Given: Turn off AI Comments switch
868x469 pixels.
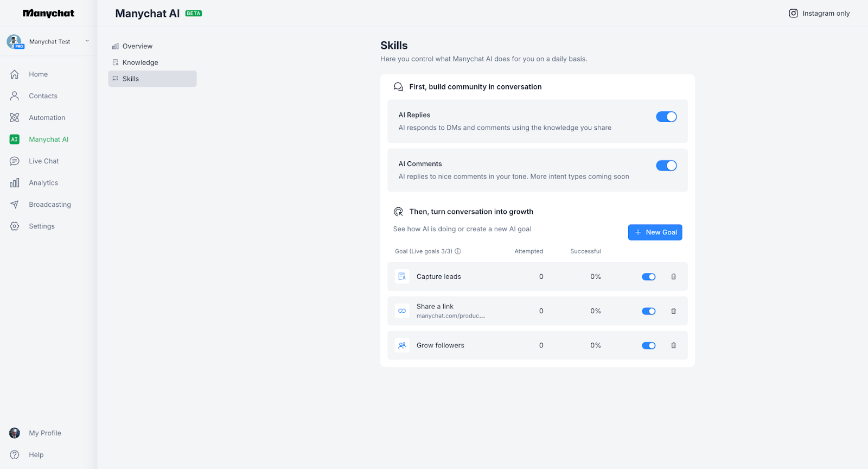Looking at the screenshot, I should pyautogui.click(x=666, y=166).
